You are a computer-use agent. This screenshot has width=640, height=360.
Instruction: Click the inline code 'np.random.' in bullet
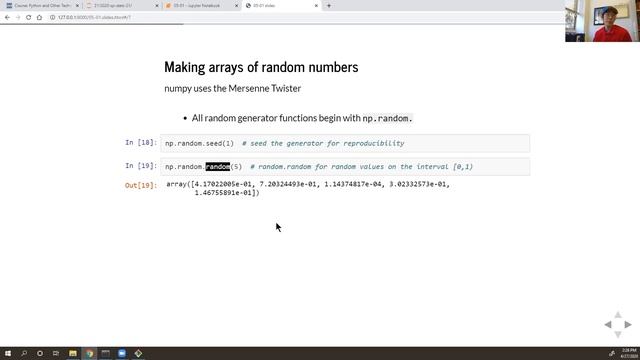387,118
